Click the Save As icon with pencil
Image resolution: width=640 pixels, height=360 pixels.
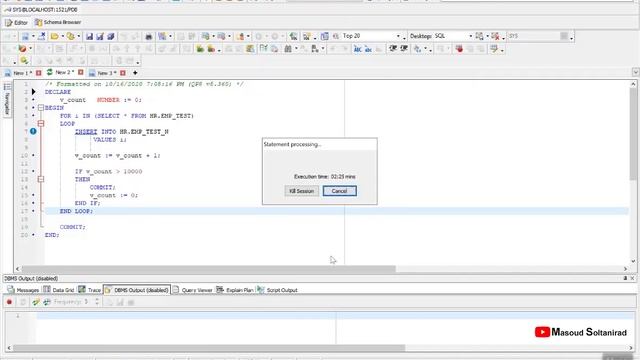tap(100, 37)
